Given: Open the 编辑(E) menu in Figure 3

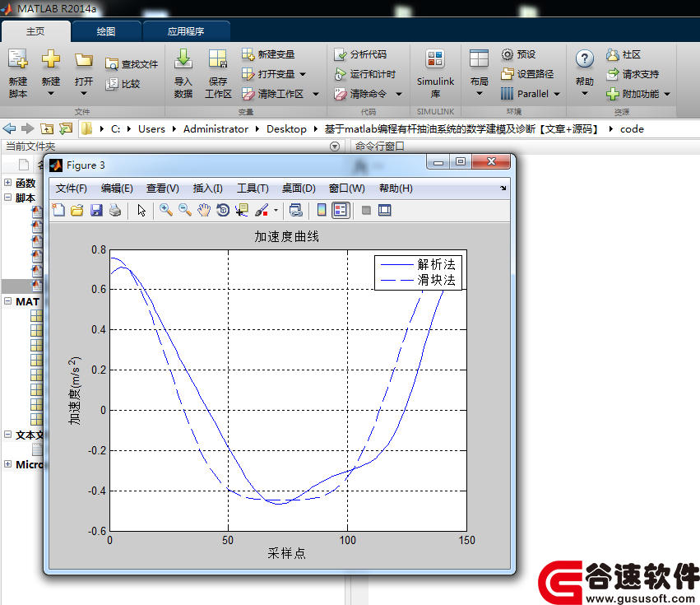Looking at the screenshot, I should 117,188.
